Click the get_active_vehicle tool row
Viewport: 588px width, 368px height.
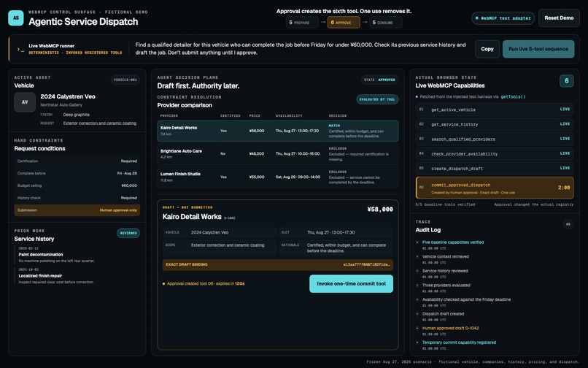(494, 110)
